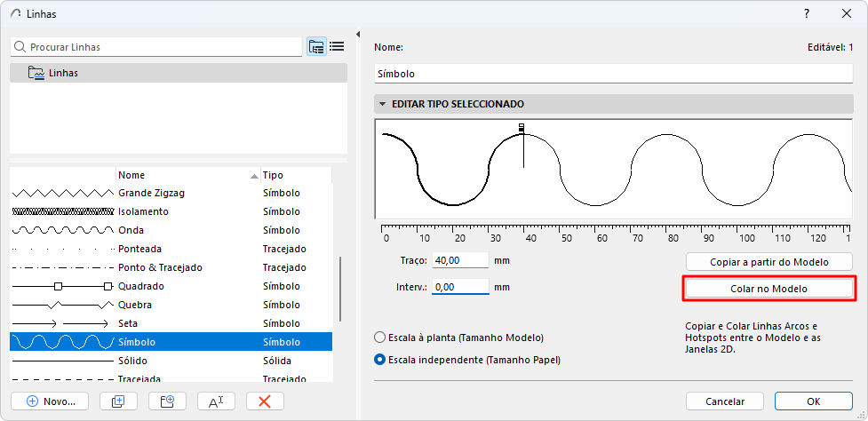
Task: Click the rename icon button
Action: (x=216, y=401)
